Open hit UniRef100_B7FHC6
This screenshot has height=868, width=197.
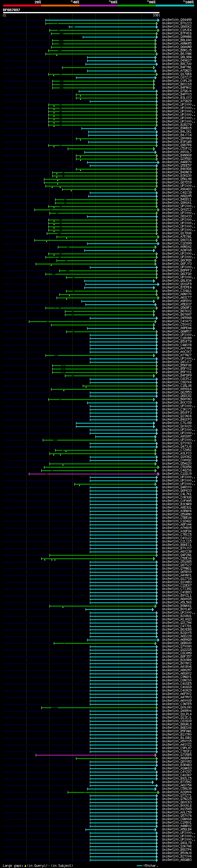coord(177,33)
